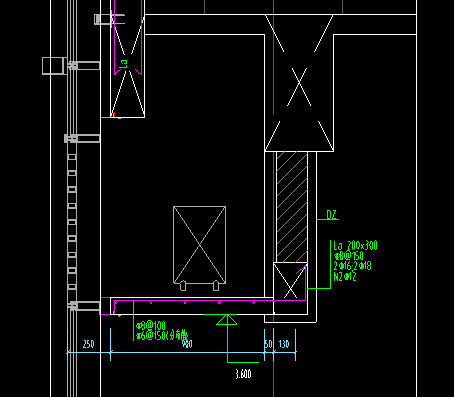This screenshot has width=454, height=397.
Task: Select the Φ8@150 stirrup text
Action: tap(348, 256)
